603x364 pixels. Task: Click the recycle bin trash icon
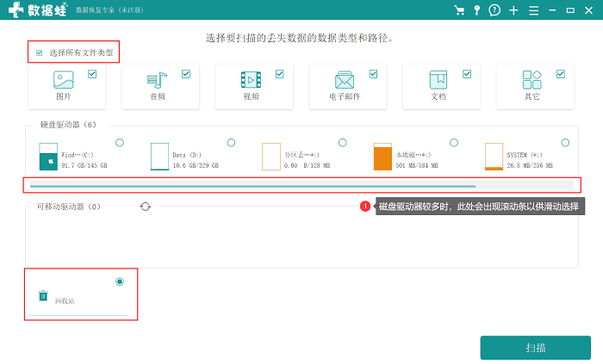(43, 296)
